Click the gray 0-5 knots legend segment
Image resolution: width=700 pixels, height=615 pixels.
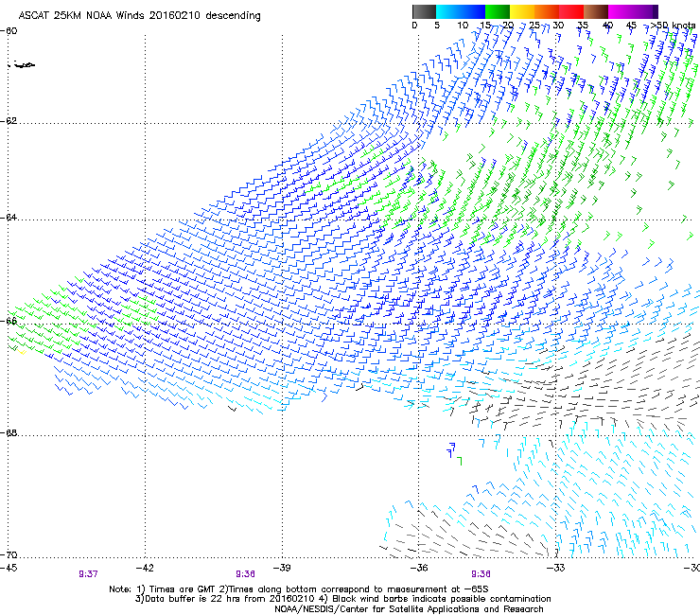(424, 11)
